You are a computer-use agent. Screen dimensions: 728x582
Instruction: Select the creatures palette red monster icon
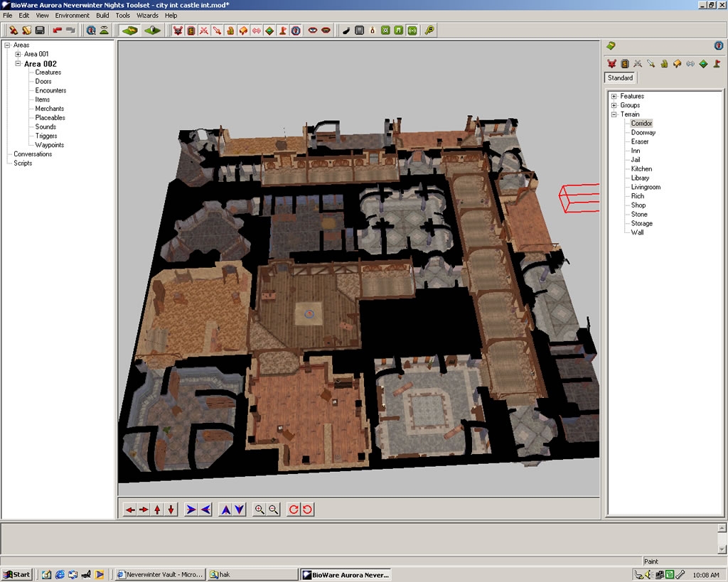(x=611, y=64)
